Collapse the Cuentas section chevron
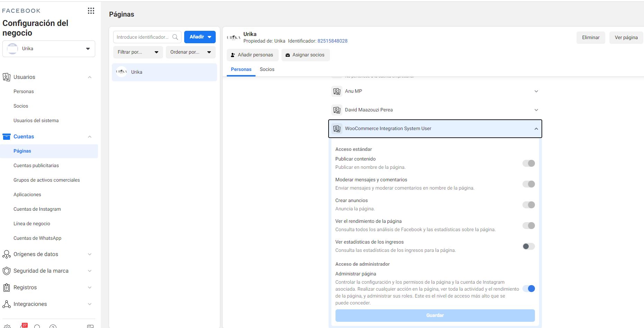Image resolution: width=644 pixels, height=328 pixels. coord(90,137)
